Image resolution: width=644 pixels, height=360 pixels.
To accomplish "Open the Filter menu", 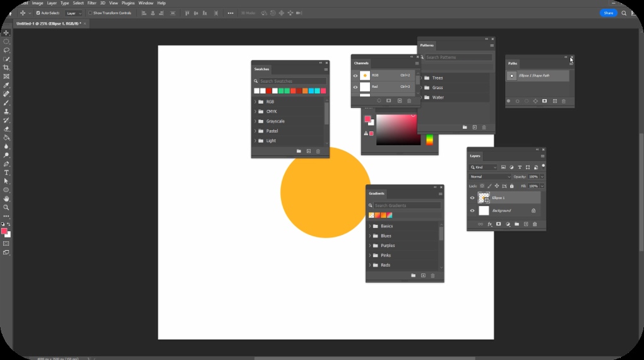I will 92,3.
